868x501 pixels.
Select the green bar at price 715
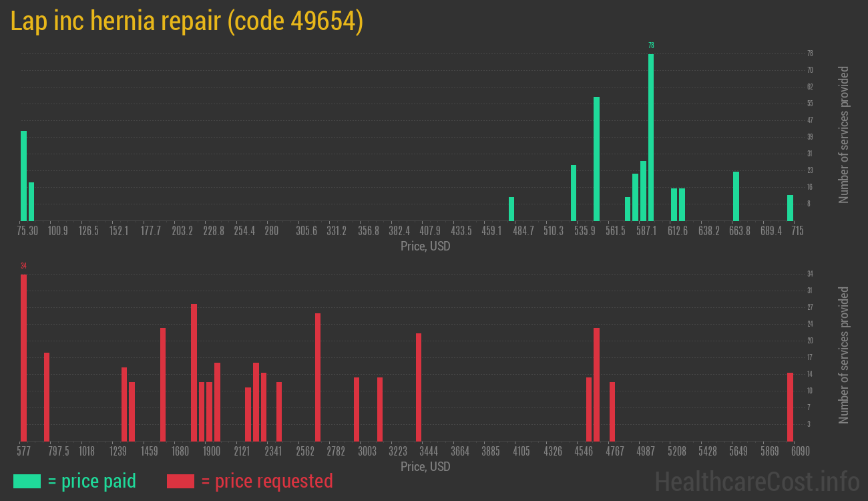(790, 208)
